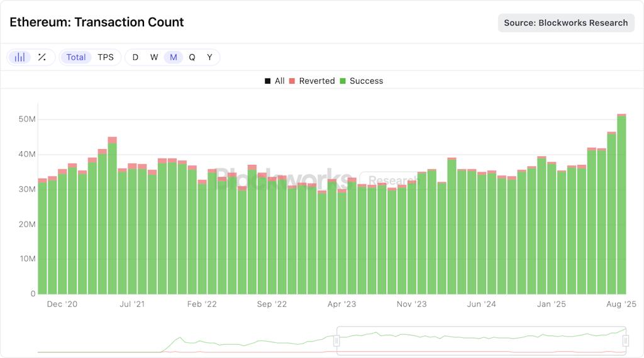Click the unselected left area of overview timeline
Screen dimensions: 644x358
[189, 340]
